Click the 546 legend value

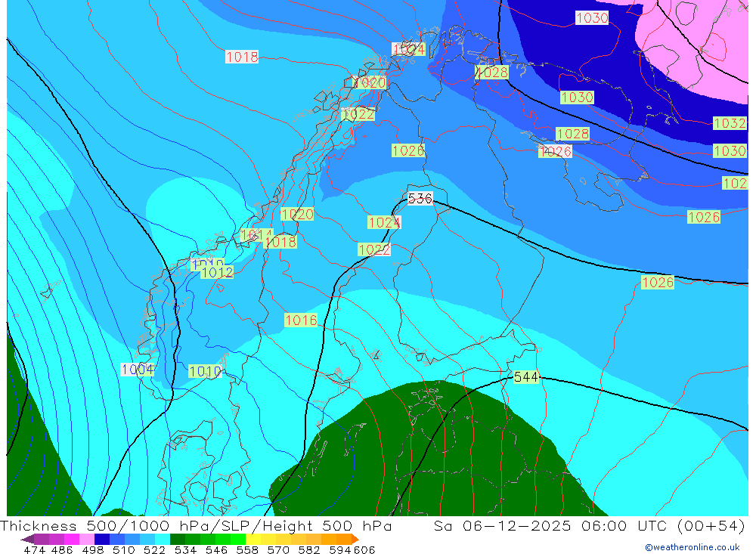[x=216, y=549]
